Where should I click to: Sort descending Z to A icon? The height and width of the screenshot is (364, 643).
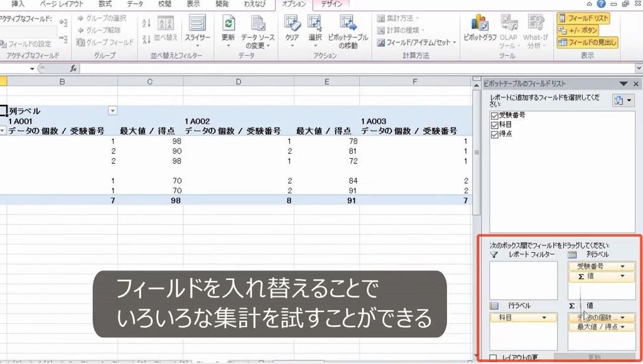tap(146, 40)
